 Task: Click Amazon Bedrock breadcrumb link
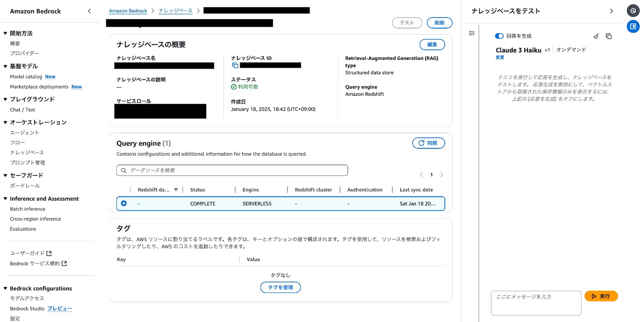click(128, 11)
